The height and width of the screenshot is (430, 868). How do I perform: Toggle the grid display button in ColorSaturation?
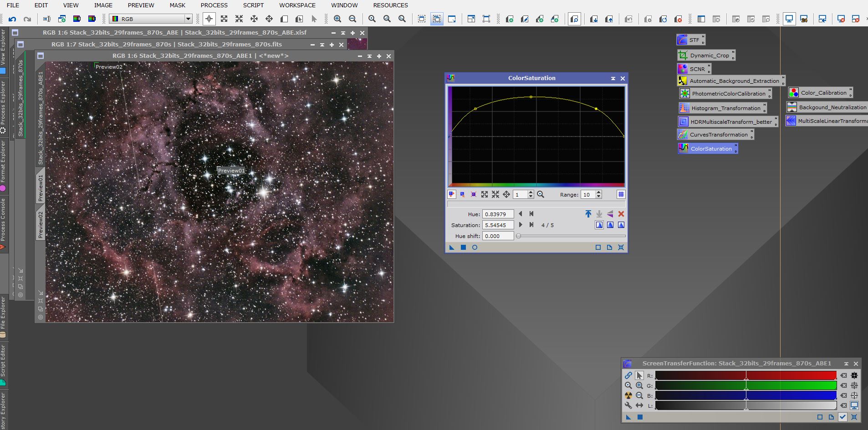click(x=621, y=194)
